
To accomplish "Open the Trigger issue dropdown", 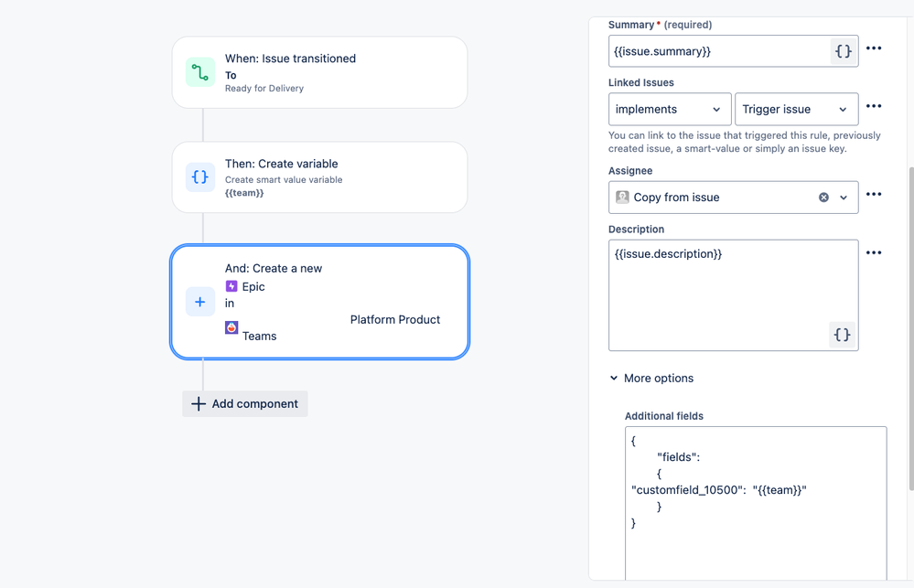I will pos(796,109).
